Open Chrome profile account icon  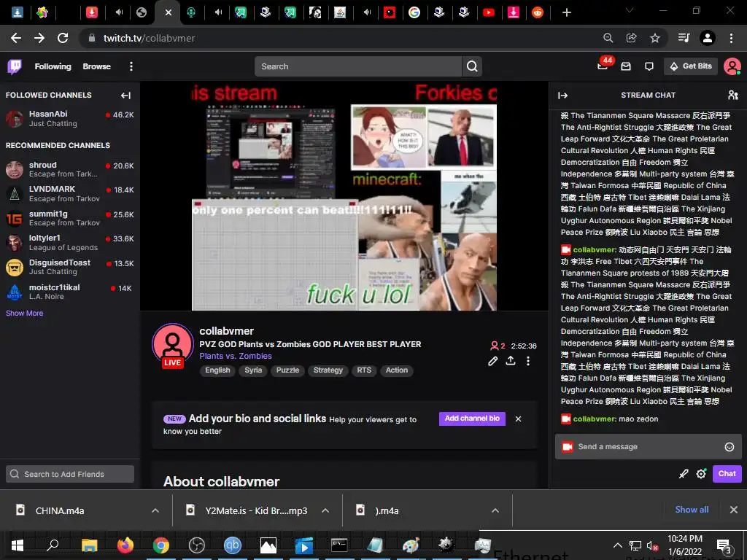coord(708,38)
